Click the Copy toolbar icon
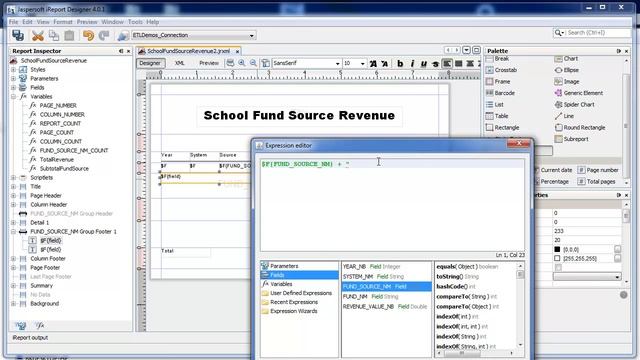This screenshot has width=640, height=360. (54, 36)
